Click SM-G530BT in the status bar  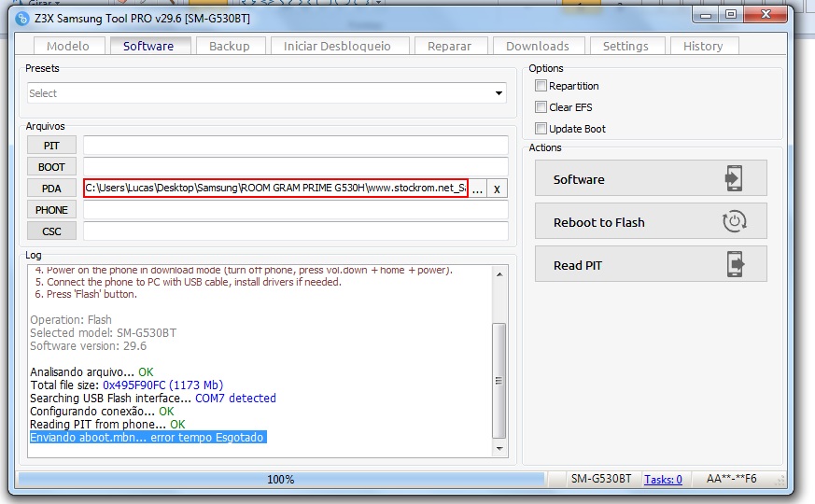coord(601,479)
